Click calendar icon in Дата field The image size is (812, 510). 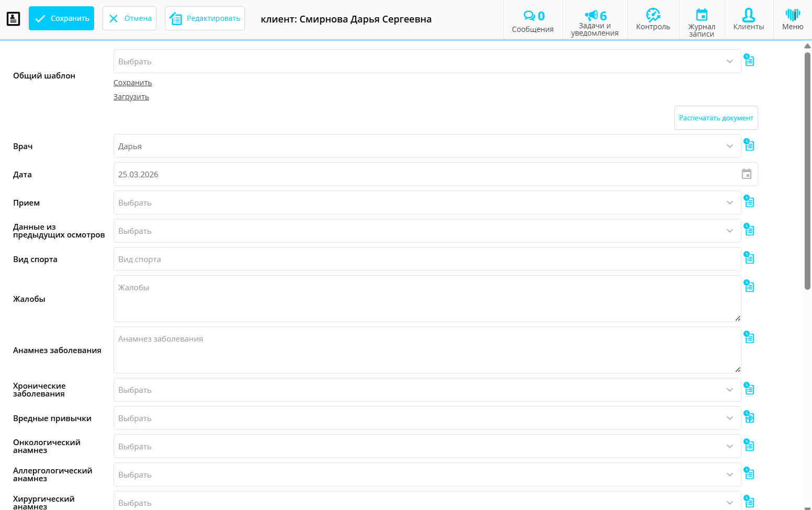point(746,174)
